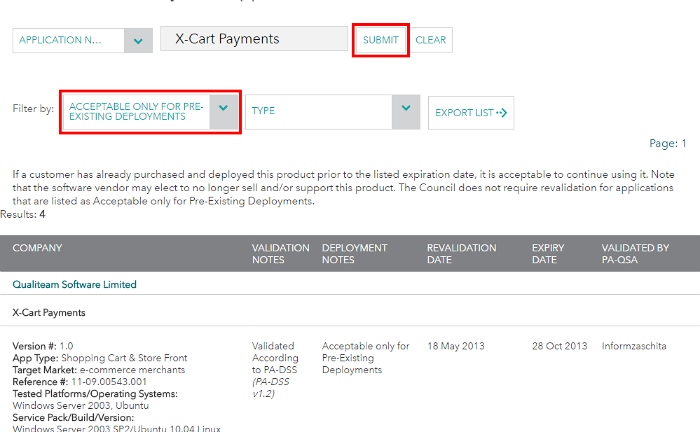Click the Reference # 11-09.00543.001 text
This screenshot has height=432, width=700.
(x=79, y=382)
